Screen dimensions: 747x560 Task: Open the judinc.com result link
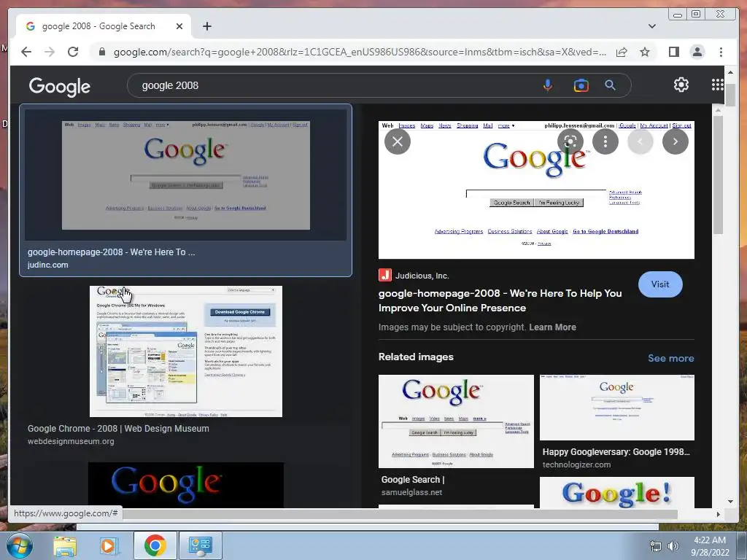click(47, 265)
